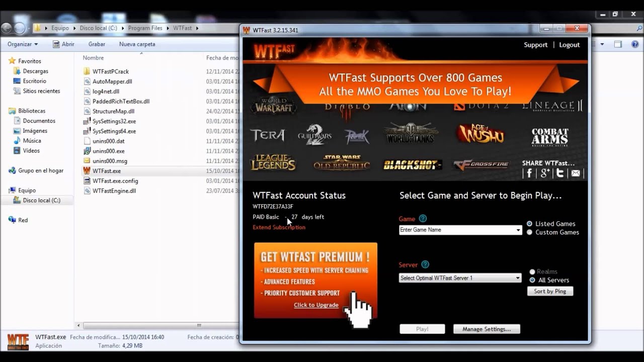Click the Twitter share icon
Viewport: 644px width, 362px height.
(x=560, y=173)
